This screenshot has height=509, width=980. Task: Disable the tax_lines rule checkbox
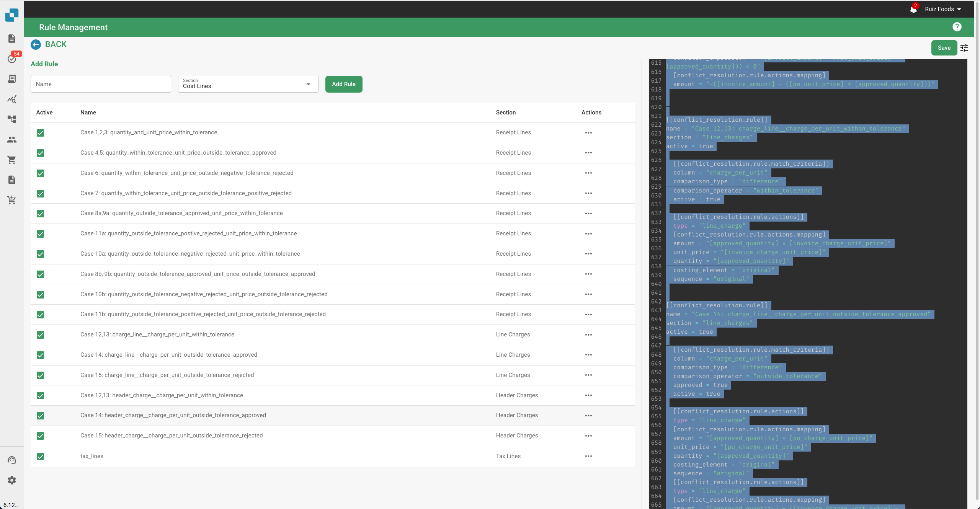pos(40,456)
